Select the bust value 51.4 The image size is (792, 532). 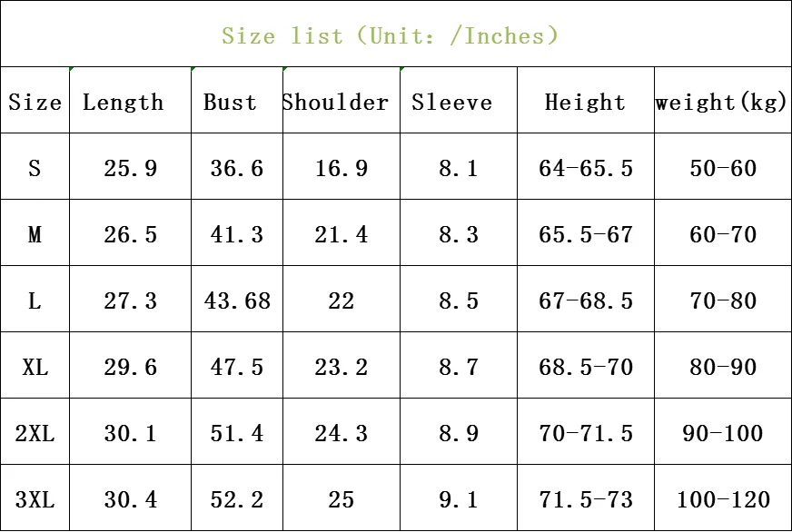coord(237,433)
